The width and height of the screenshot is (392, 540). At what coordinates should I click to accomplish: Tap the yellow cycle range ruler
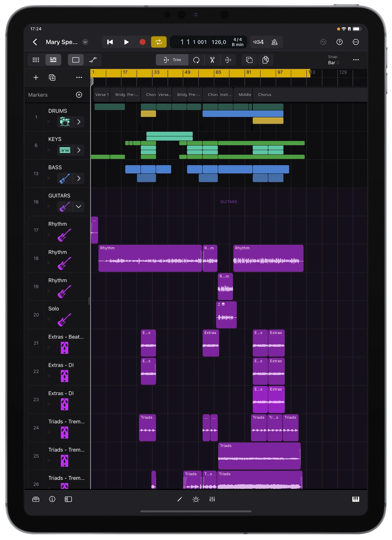pyautogui.click(x=200, y=73)
